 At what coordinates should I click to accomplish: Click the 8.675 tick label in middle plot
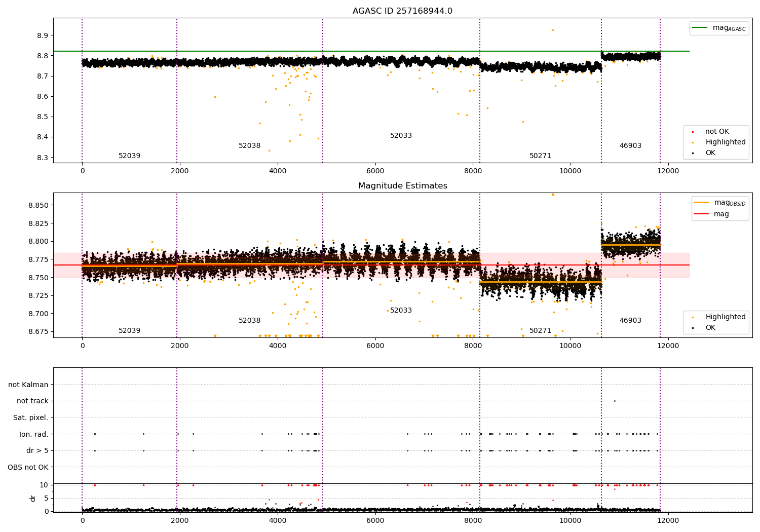tap(39, 331)
